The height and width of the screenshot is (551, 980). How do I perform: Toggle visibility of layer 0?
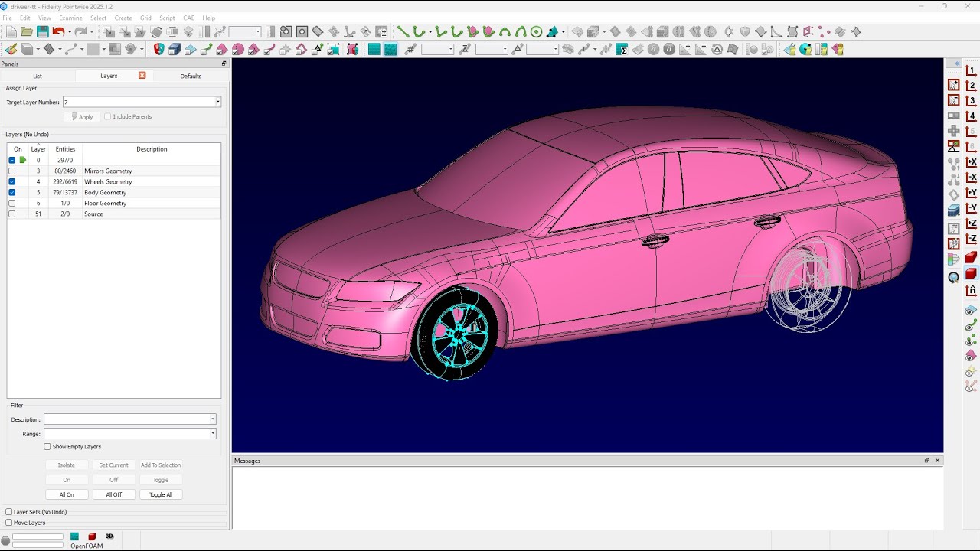(x=12, y=160)
